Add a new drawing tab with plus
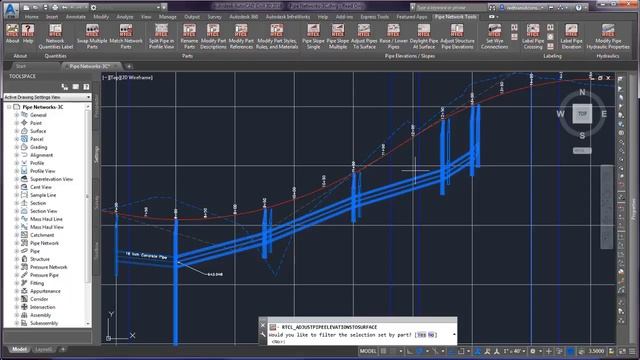Viewport: 640px width, 360px height. tap(129, 66)
